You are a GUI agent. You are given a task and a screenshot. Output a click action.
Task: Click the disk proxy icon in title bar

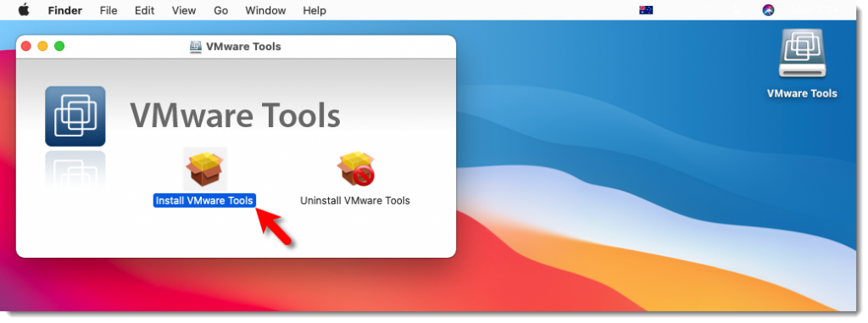(196, 47)
